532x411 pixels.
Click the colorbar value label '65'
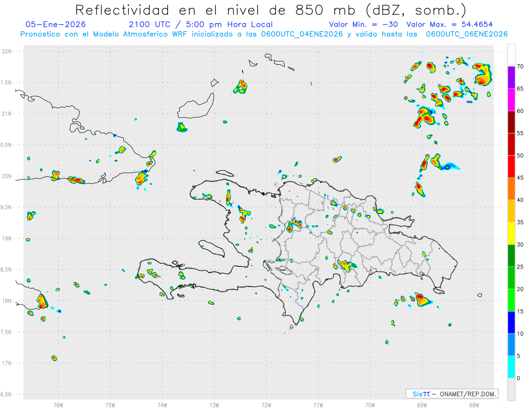pyautogui.click(x=521, y=89)
